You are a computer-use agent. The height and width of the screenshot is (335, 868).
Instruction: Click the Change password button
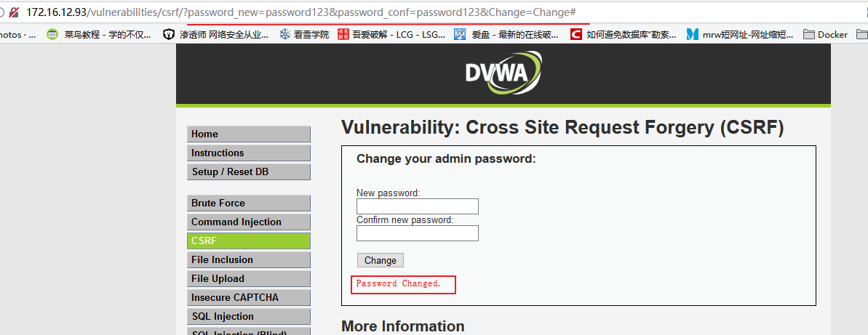pyautogui.click(x=380, y=260)
